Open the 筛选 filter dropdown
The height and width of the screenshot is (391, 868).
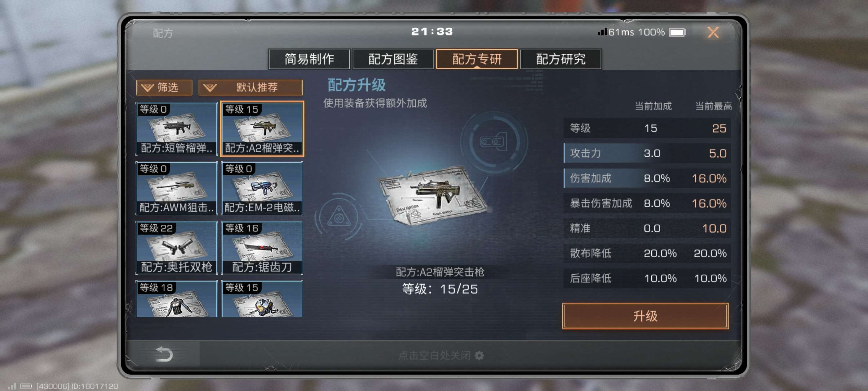[164, 88]
